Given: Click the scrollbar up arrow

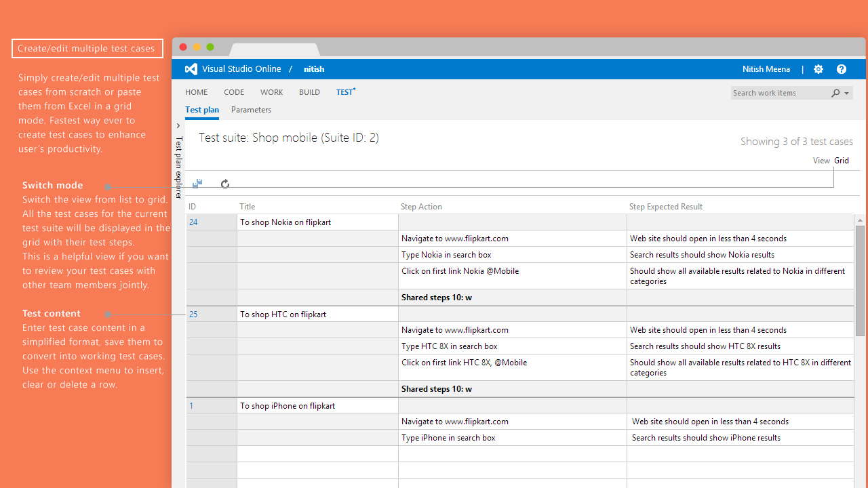Looking at the screenshot, I should pyautogui.click(x=860, y=220).
